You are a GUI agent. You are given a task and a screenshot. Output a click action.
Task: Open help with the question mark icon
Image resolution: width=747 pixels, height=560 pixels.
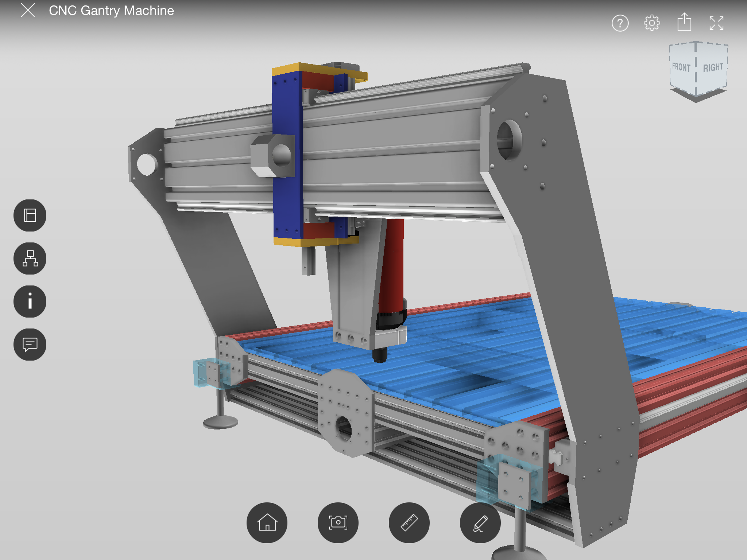(x=620, y=23)
